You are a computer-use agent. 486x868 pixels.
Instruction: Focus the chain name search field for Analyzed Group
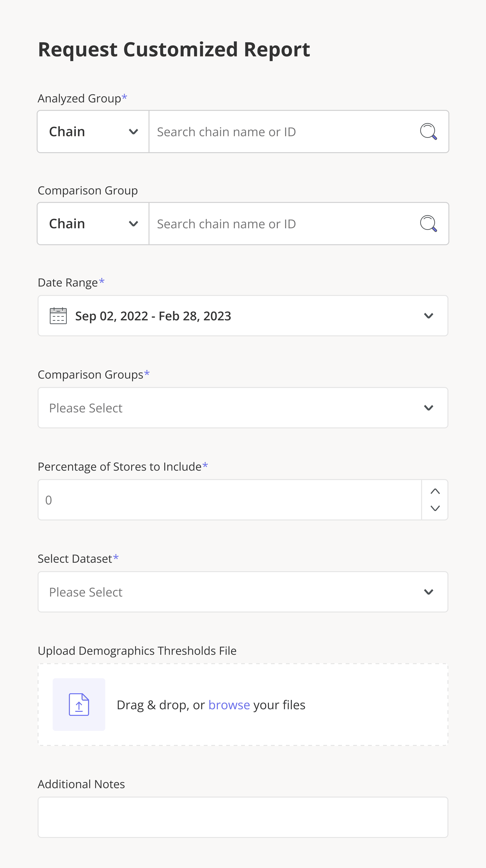(x=270, y=132)
